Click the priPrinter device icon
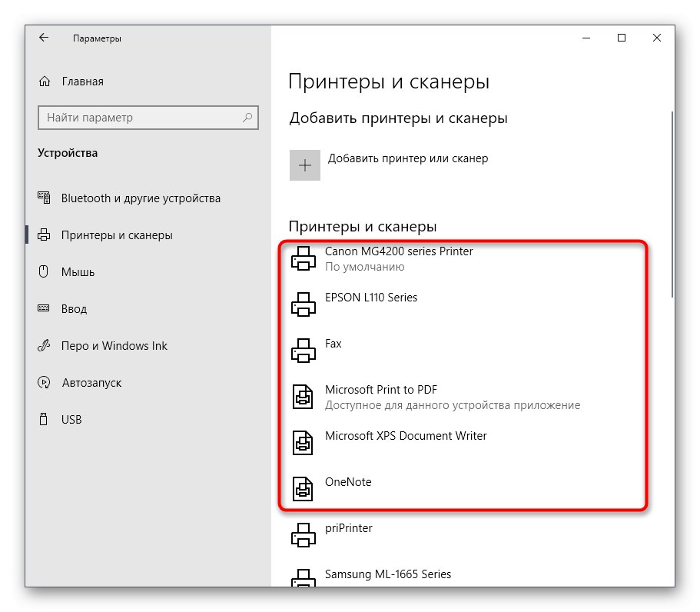The width and height of the screenshot is (700, 612). [304, 535]
